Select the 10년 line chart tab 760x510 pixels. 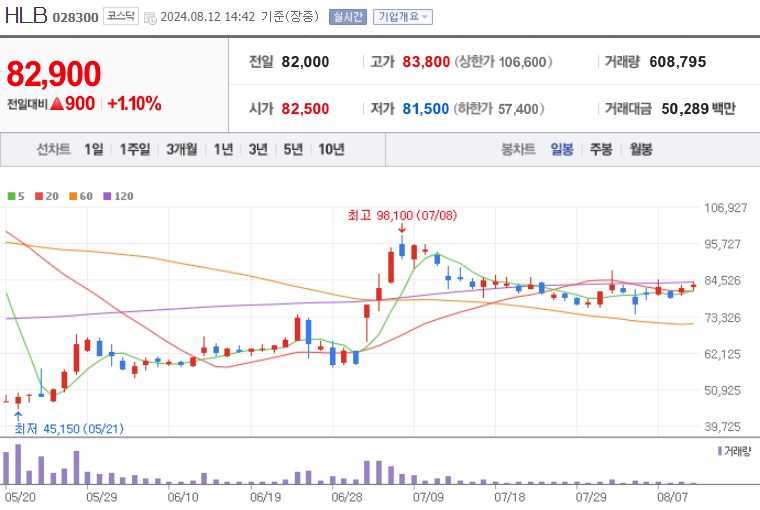point(332,149)
